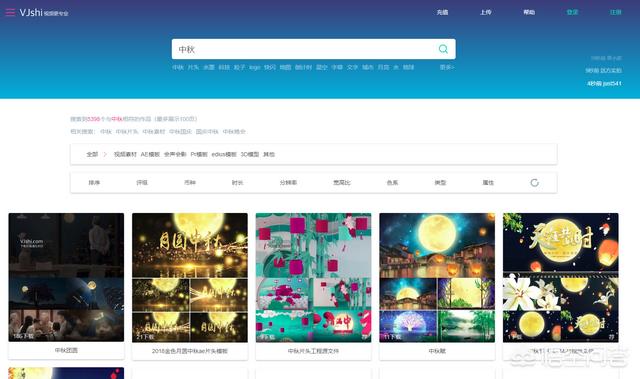Screen dimensions: 640x379
Task: Click the 登录 login link
Action: [572, 12]
